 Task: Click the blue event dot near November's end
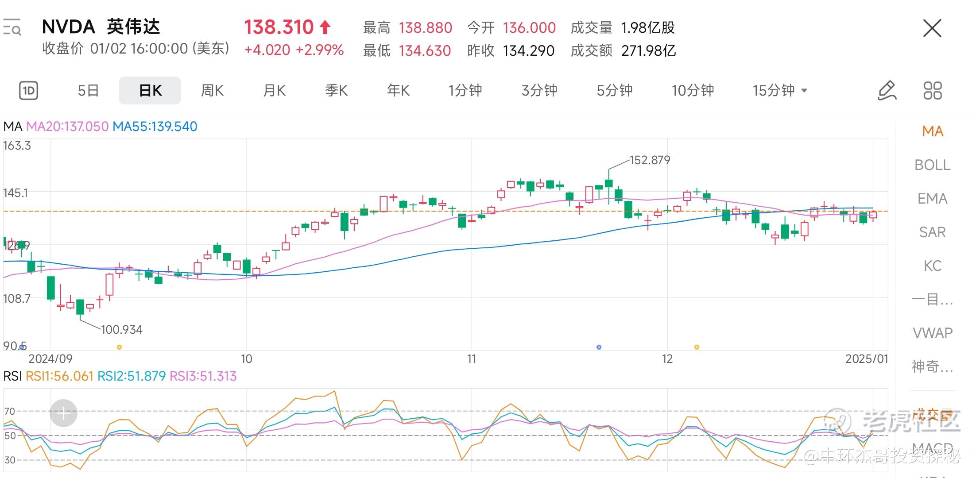[x=599, y=347]
